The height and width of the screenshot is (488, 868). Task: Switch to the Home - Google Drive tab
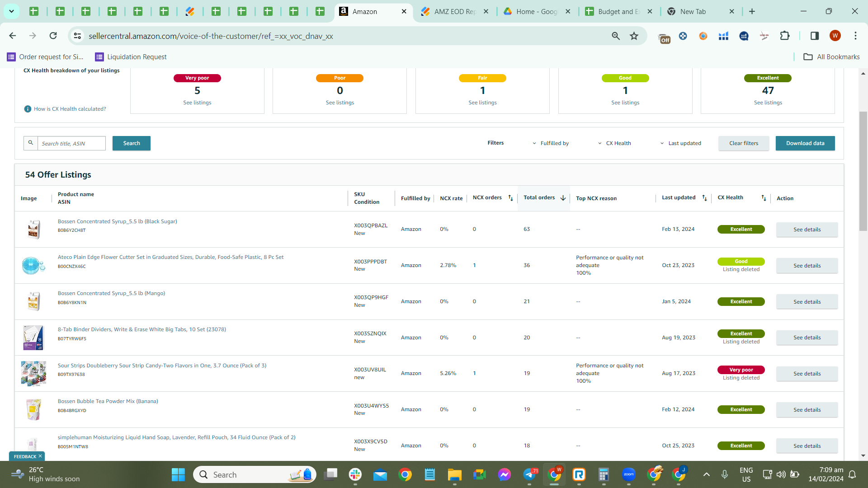tap(537, 12)
